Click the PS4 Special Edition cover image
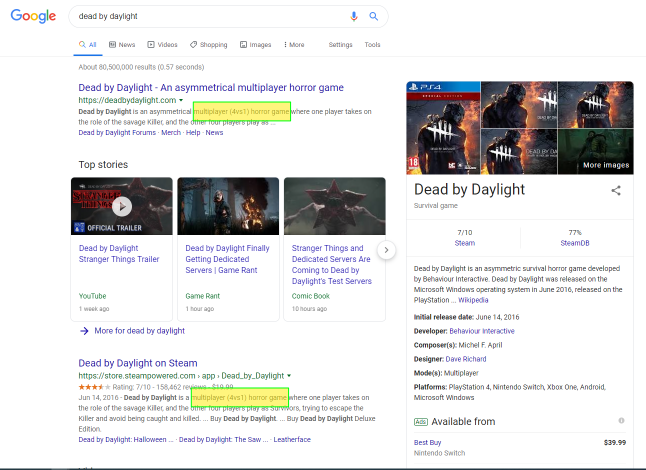This screenshot has width=646, height=470. 443,128
